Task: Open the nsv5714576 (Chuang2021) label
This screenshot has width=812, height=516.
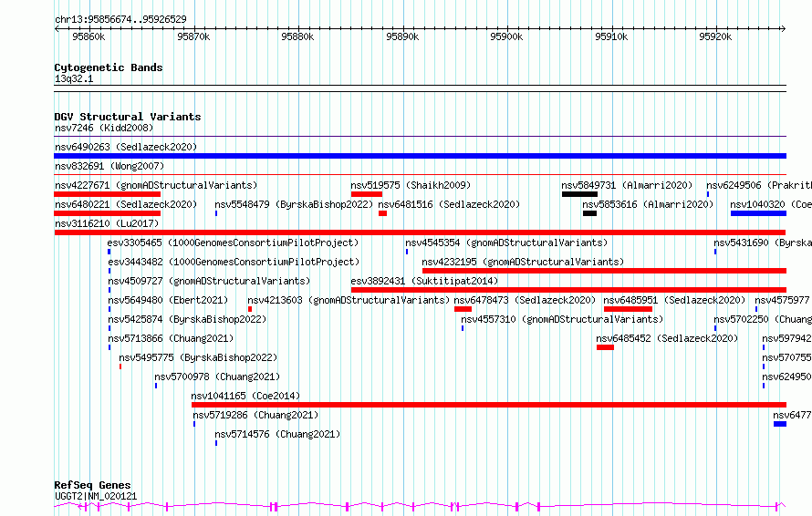Action: click(277, 434)
